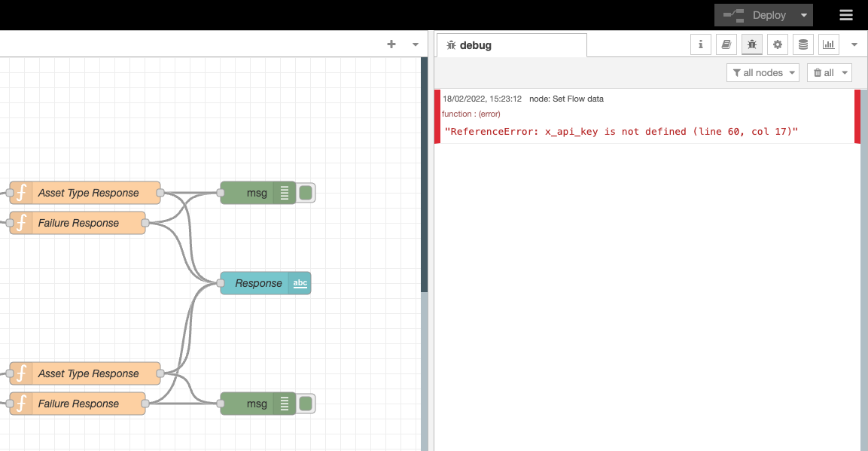Image resolution: width=868 pixels, height=451 pixels.
Task: Click the debug message timestamp 18/02/2022, 15:23:12
Action: 482,99
